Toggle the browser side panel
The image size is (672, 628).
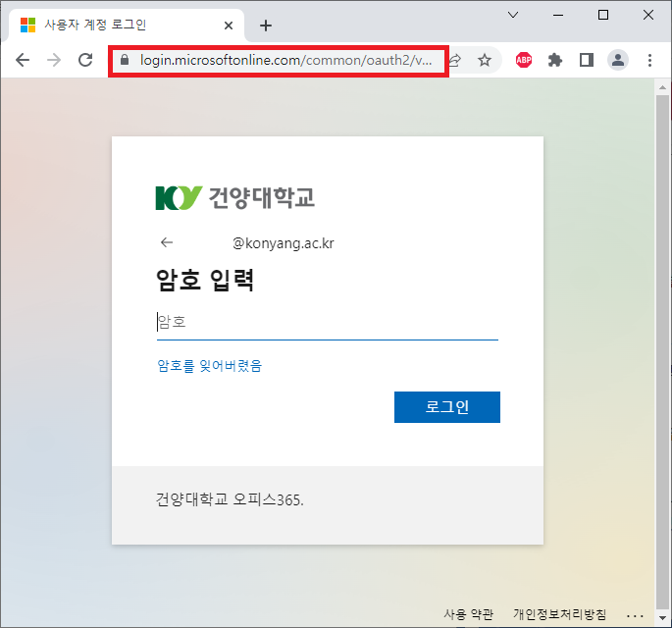[x=587, y=60]
